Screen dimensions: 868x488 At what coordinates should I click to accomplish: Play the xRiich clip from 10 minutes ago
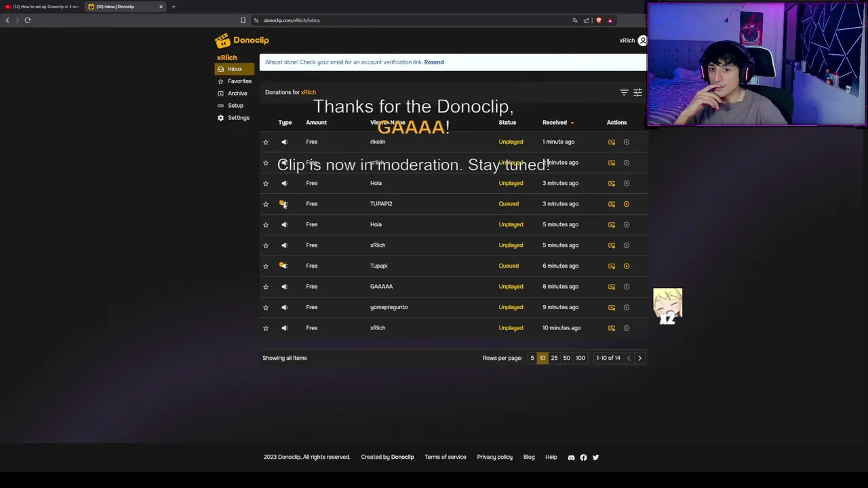point(627,328)
